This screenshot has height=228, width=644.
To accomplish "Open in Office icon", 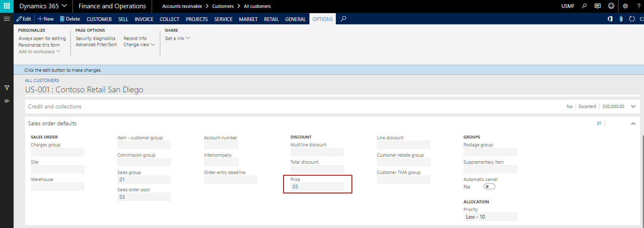I will [610, 19].
